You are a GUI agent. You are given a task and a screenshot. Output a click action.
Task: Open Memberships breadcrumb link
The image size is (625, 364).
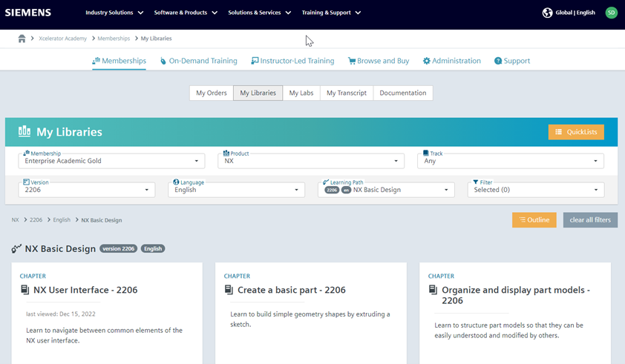(114, 39)
